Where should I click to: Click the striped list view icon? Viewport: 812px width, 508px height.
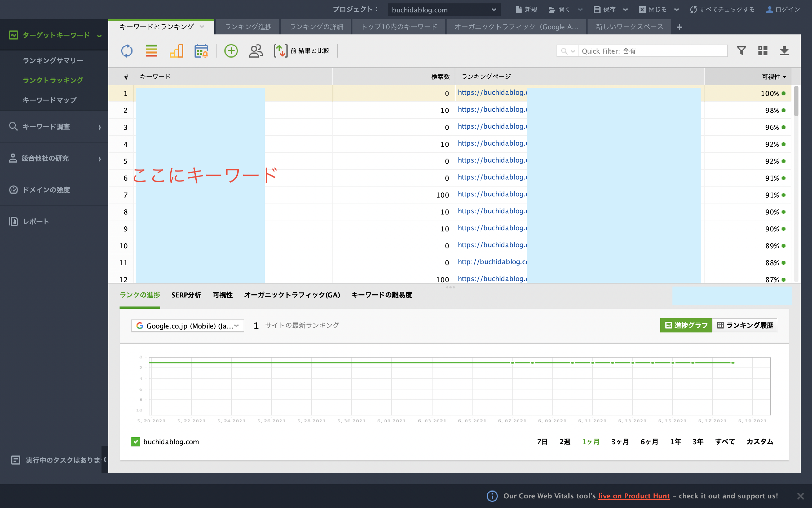pos(152,51)
